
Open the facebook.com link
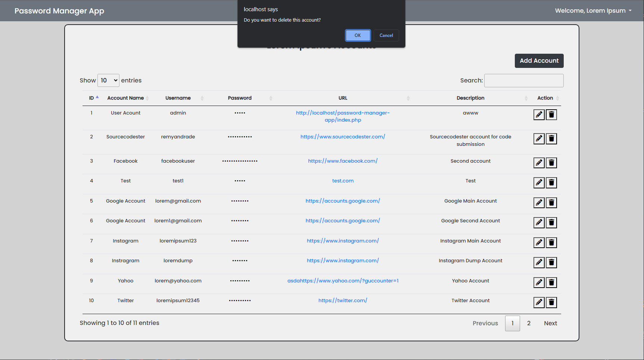343,161
